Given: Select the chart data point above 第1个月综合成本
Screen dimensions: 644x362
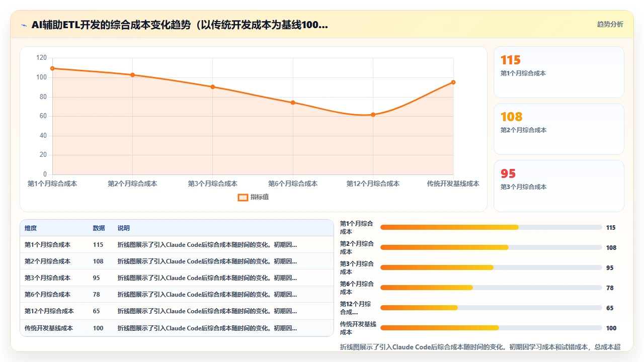Looking at the screenshot, I should click(52, 68).
